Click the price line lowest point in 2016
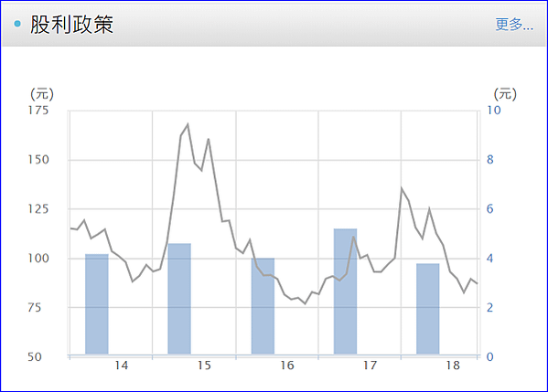Image resolution: width=548 pixels, height=392 pixels. [x=305, y=303]
